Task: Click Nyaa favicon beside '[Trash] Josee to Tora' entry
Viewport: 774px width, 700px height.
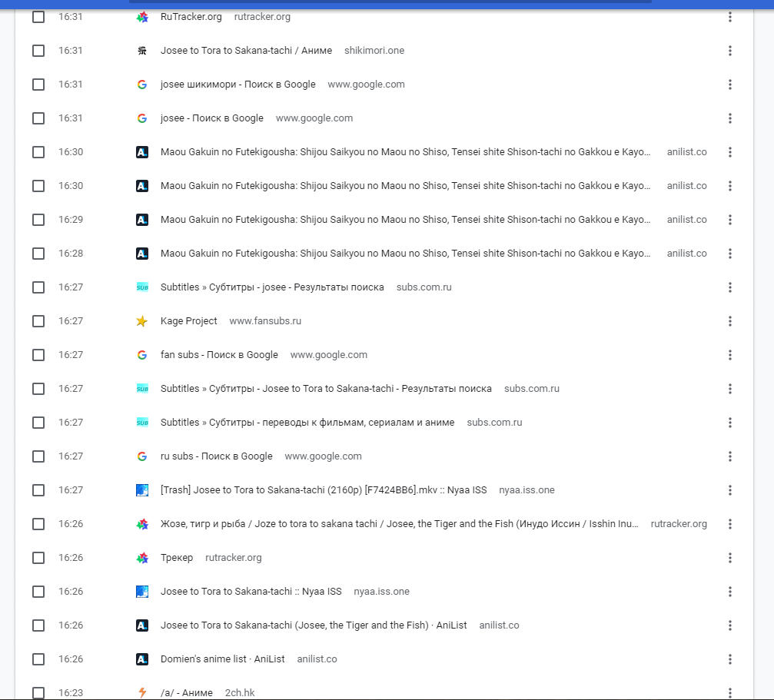Action: coord(142,490)
